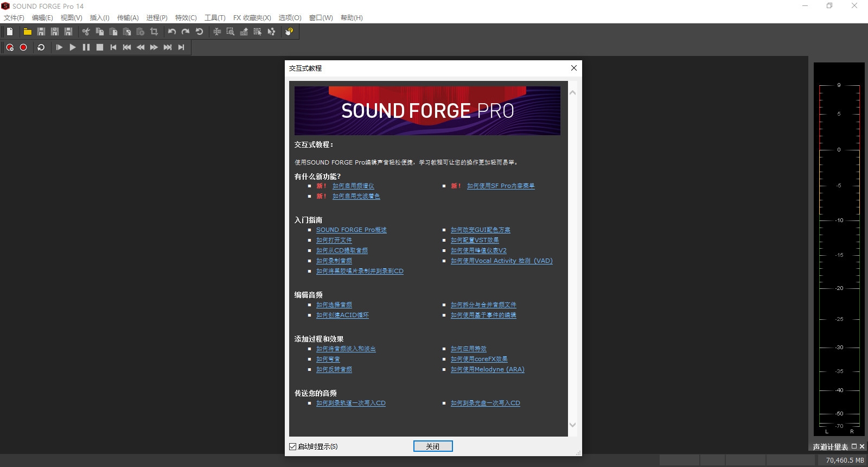868x467 pixels.
Task: Select the Edit tool I-beam icon
Action: tap(217, 31)
